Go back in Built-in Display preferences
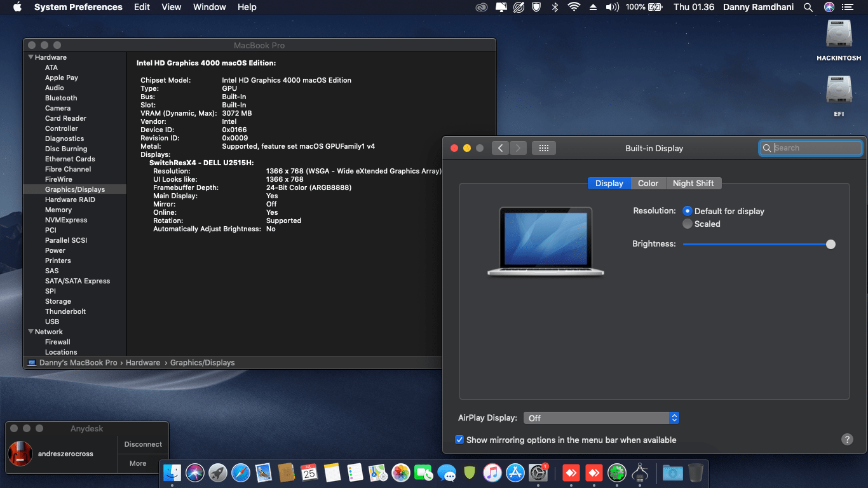868x488 pixels. (x=501, y=148)
